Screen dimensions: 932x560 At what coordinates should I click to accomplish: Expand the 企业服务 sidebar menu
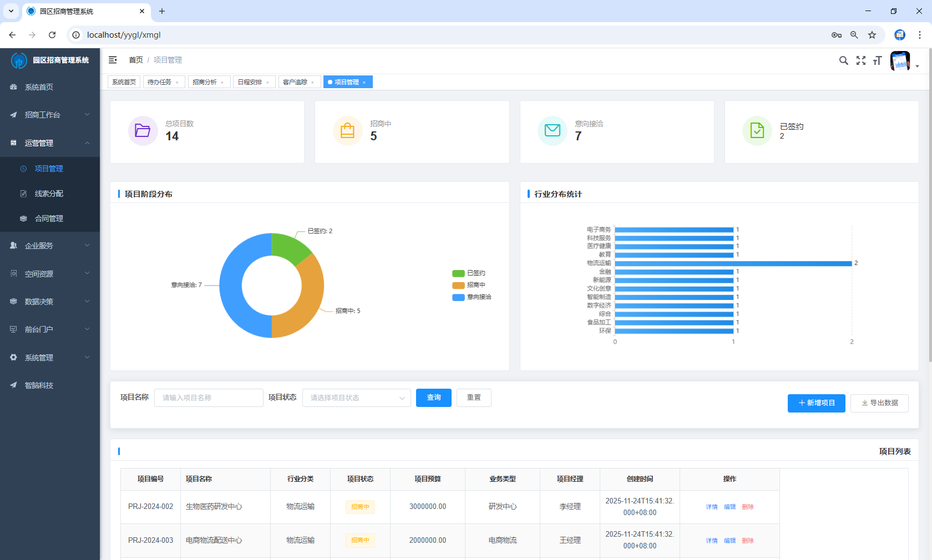50,246
